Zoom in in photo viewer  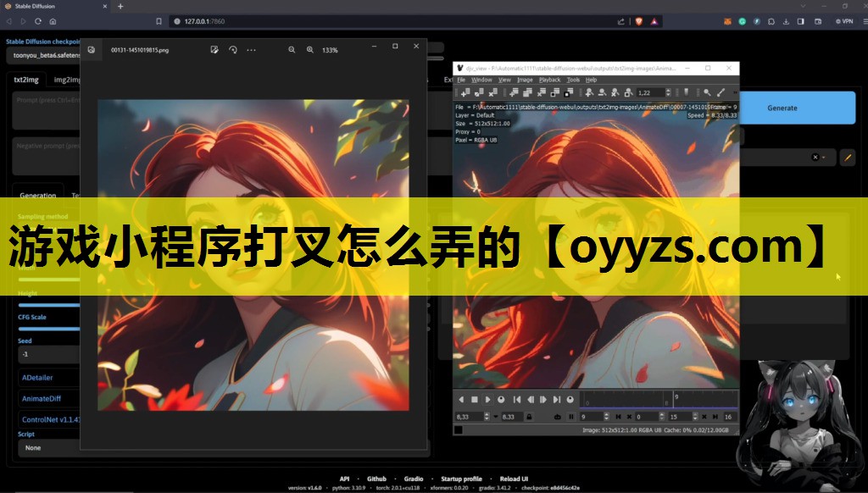(x=310, y=50)
